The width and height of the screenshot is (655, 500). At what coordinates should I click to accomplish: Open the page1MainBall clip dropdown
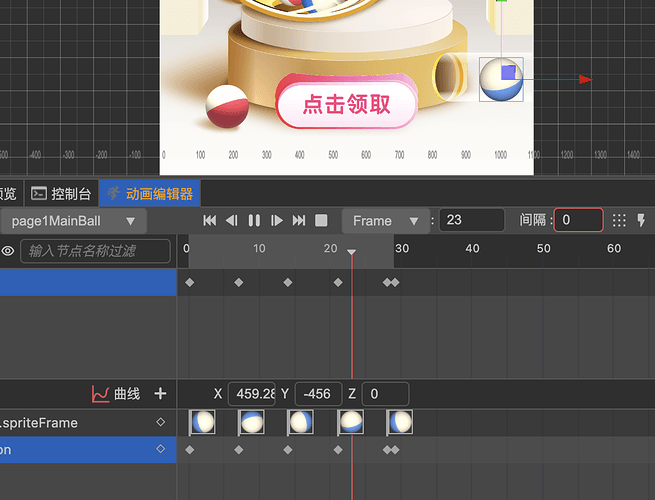point(74,221)
